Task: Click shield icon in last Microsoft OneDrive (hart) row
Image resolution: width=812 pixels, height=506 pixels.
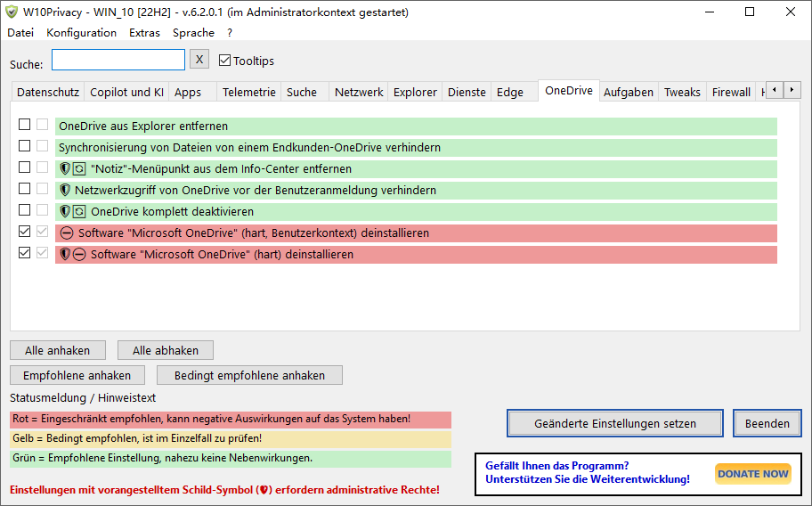Action: (x=65, y=254)
